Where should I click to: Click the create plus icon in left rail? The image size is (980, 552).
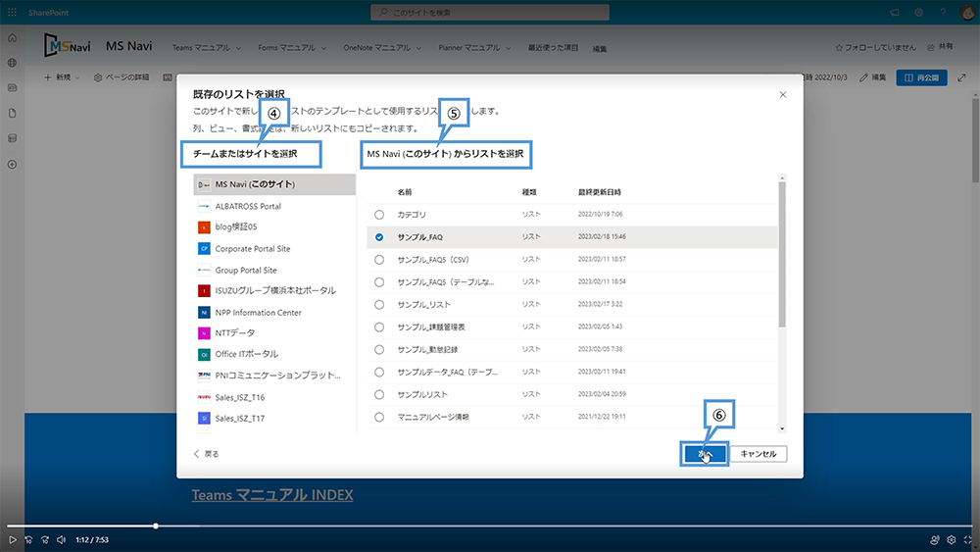point(12,165)
